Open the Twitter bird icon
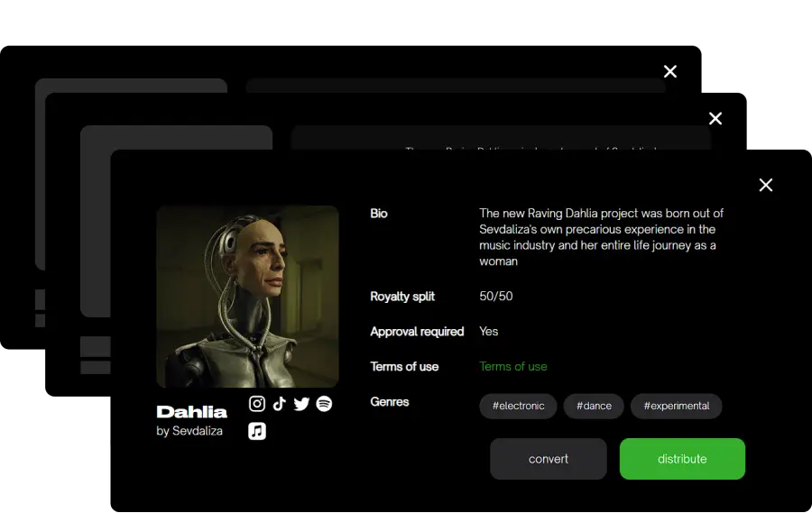Image resolution: width=812 pixels, height=513 pixels. (x=301, y=403)
